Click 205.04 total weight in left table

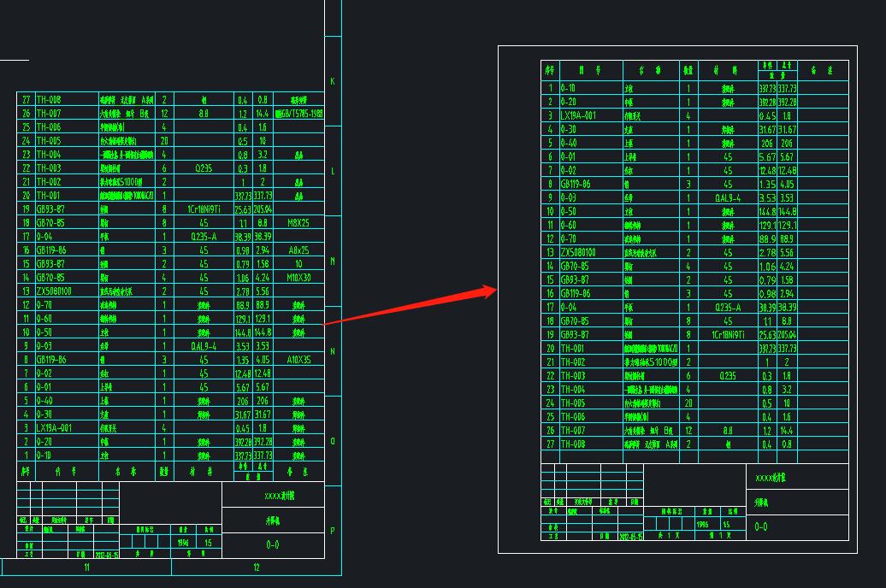tap(263, 209)
